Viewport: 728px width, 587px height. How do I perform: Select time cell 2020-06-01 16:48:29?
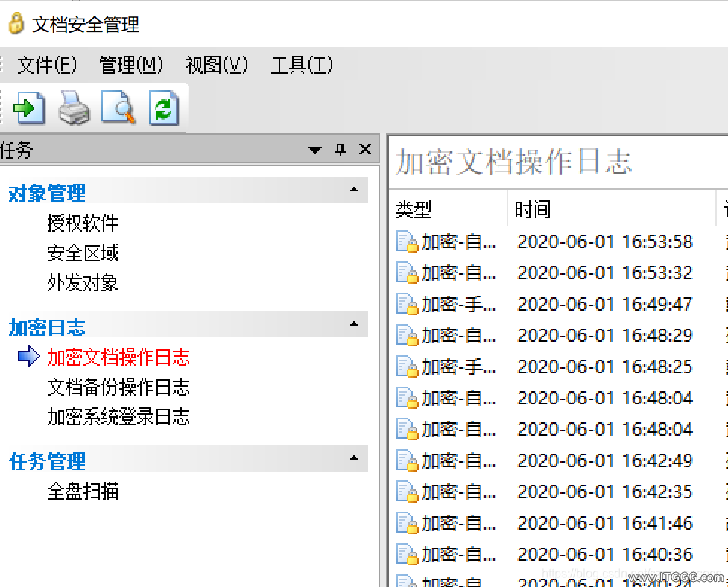[x=605, y=335]
